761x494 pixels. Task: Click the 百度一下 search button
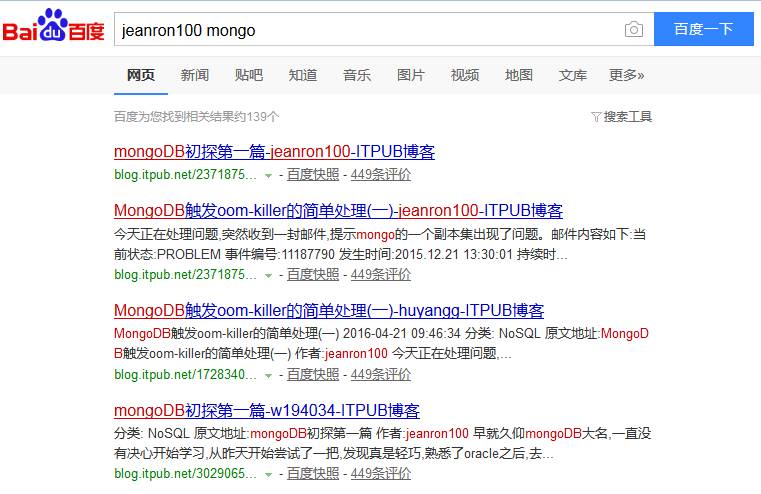click(x=704, y=29)
